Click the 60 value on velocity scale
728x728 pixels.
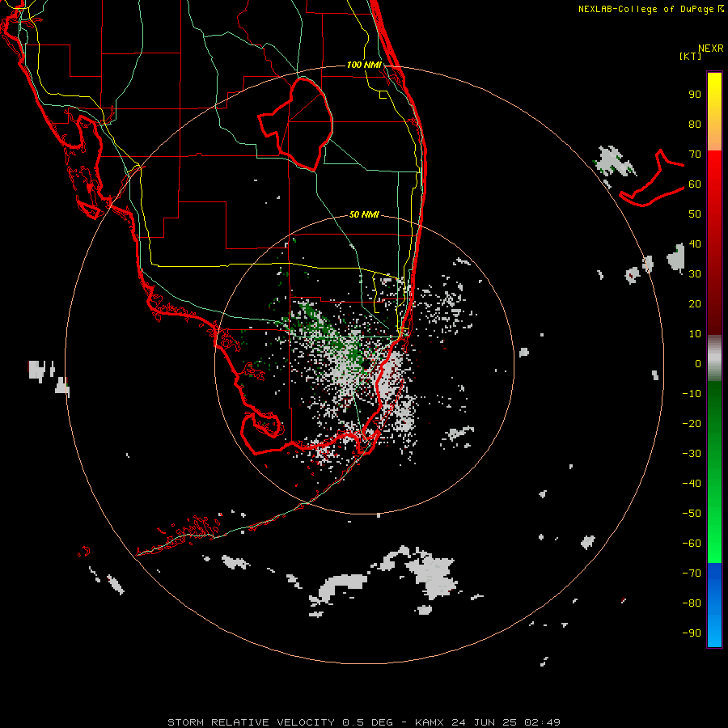point(695,184)
